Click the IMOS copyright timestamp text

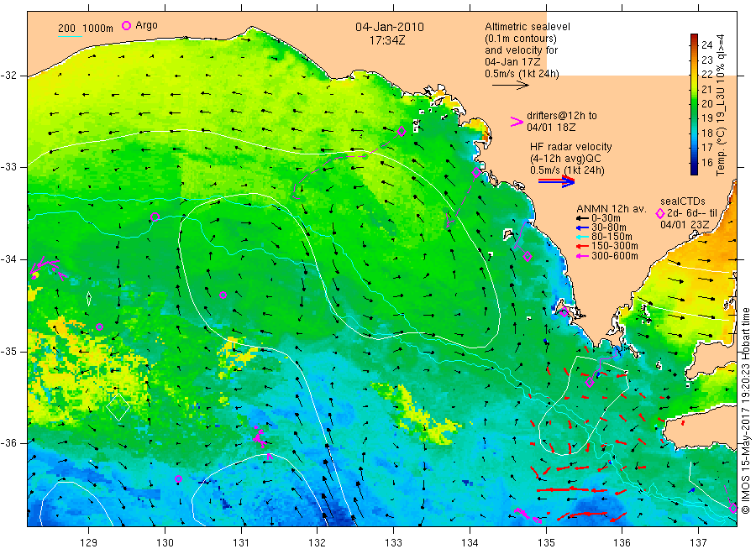(x=745, y=411)
